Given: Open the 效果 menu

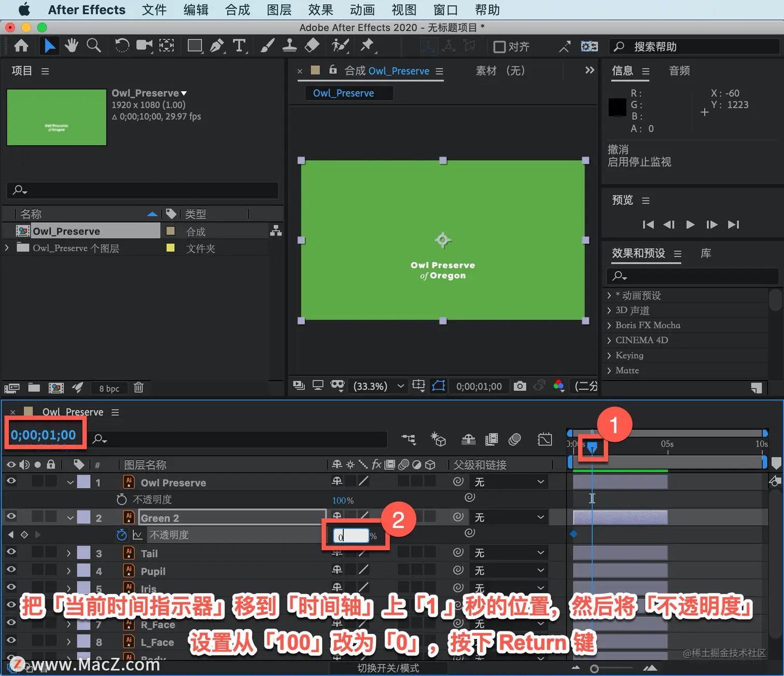Looking at the screenshot, I should [320, 10].
